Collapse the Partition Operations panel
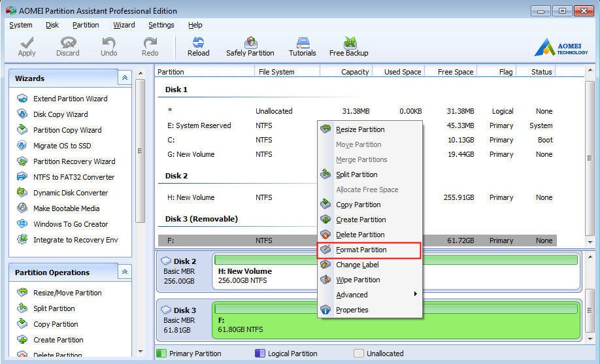Viewport: 600px width, 364px height. coord(125,272)
